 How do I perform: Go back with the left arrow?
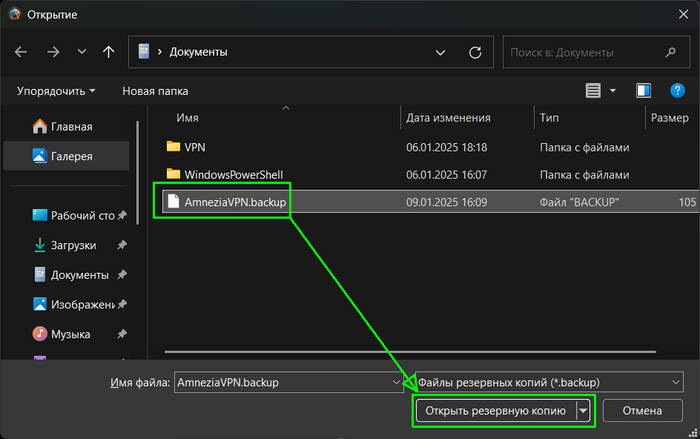21,52
